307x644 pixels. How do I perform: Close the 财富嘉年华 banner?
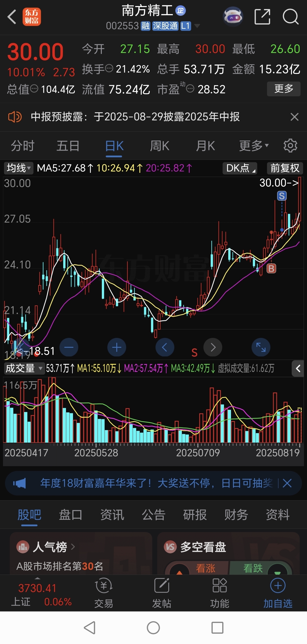coord(287,483)
